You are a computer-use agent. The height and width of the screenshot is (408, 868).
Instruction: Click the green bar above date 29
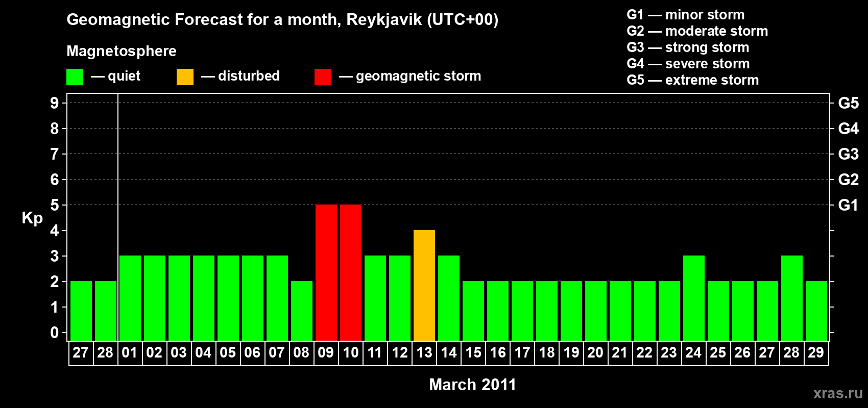coord(816,311)
